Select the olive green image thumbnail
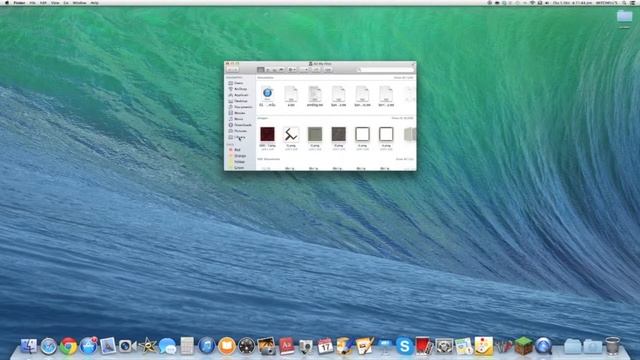The width and height of the screenshot is (640, 360). (315, 134)
